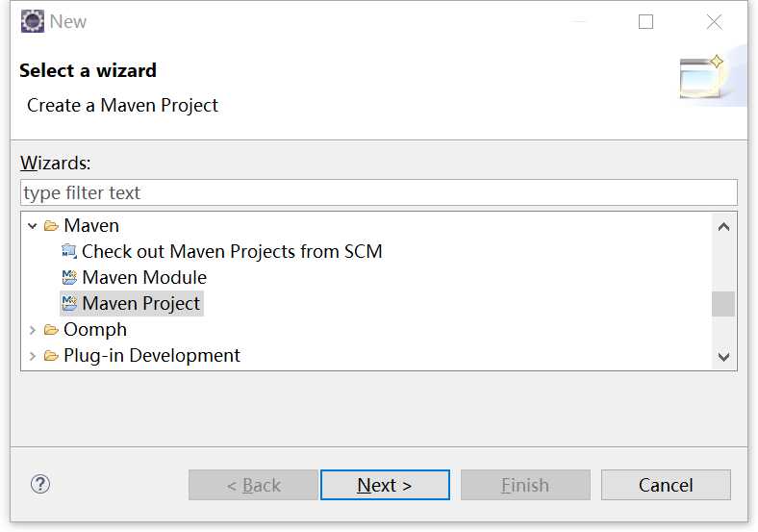Click the Oomph folder icon
Image resolution: width=758 pixels, height=532 pixels.
click(x=51, y=330)
